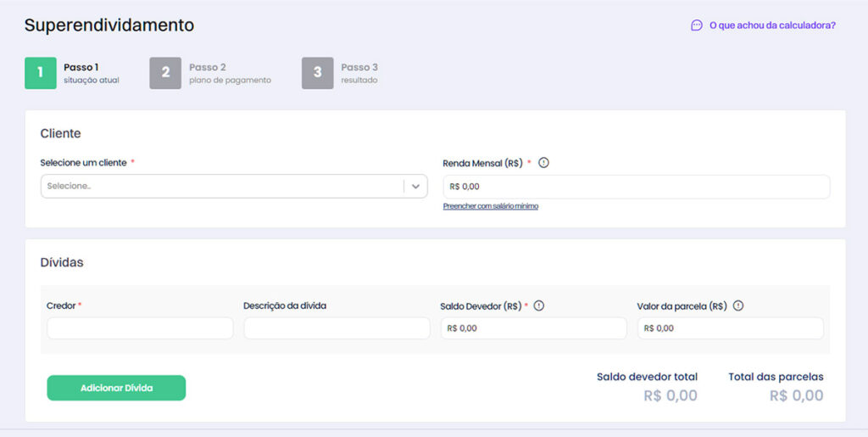The width and height of the screenshot is (868, 437).
Task: Go to Passo 2 plano de pagamento
Action: click(x=230, y=73)
